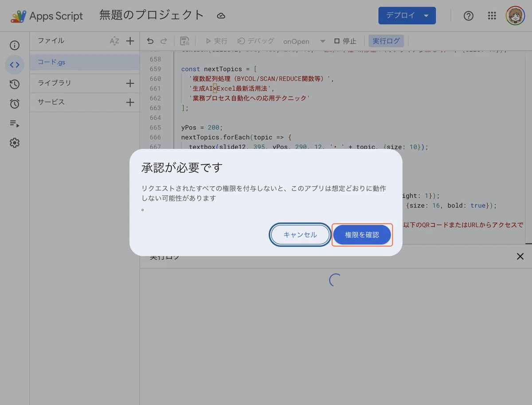Image resolution: width=532 pixels, height=405 pixels.
Task: Open the project history clock icon
Action: click(x=15, y=84)
